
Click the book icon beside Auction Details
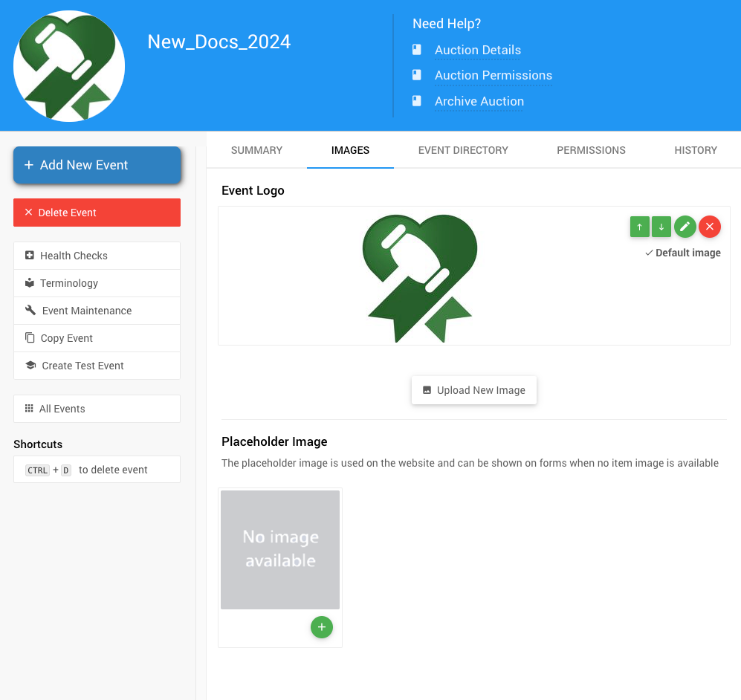click(417, 50)
